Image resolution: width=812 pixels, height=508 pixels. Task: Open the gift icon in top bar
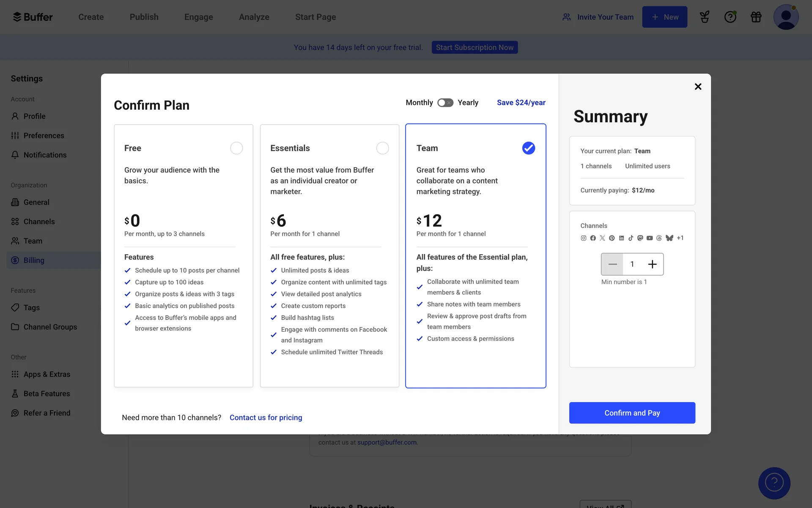tap(756, 17)
